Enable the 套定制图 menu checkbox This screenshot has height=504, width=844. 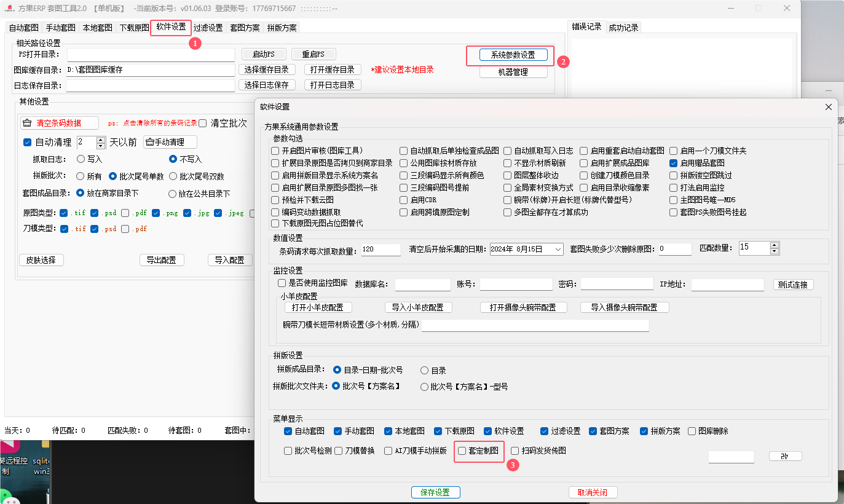pyautogui.click(x=462, y=451)
